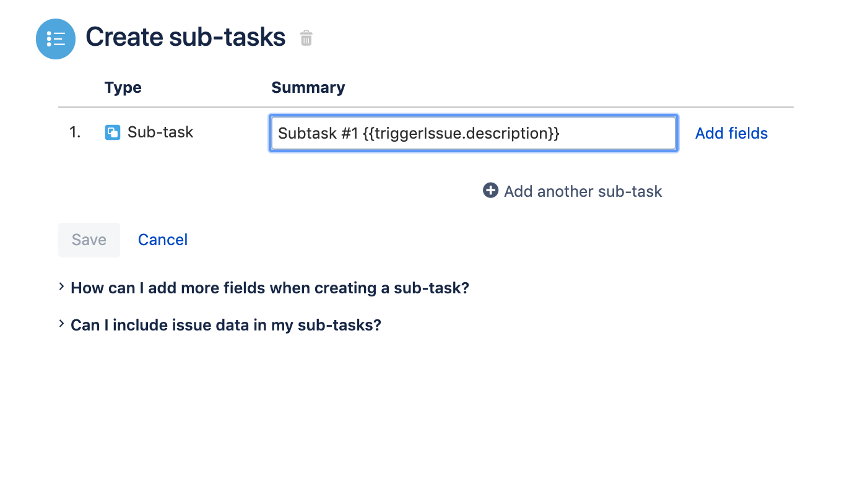Screen dimensions: 868x479
Task: Click the Sub-task row label text
Action: coord(160,132)
